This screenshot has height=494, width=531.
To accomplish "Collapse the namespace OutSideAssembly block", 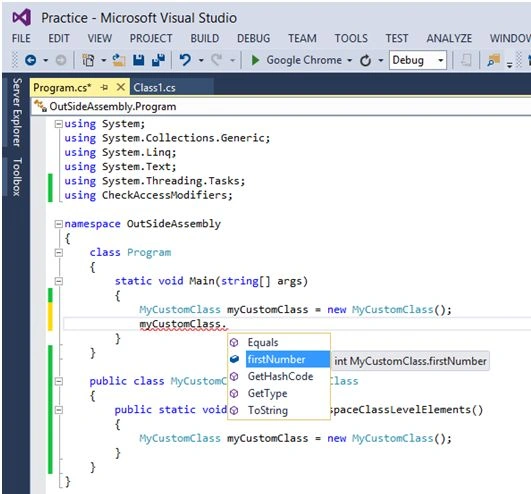I will [59, 224].
